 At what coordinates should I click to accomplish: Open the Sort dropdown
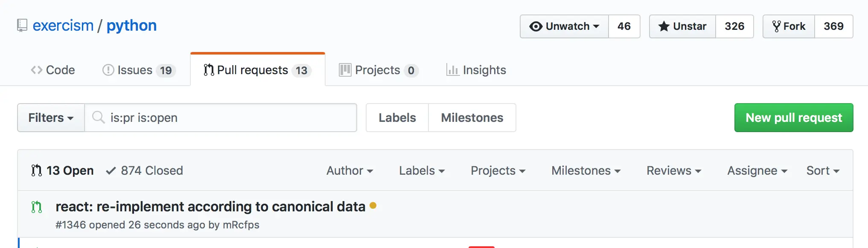click(x=822, y=170)
